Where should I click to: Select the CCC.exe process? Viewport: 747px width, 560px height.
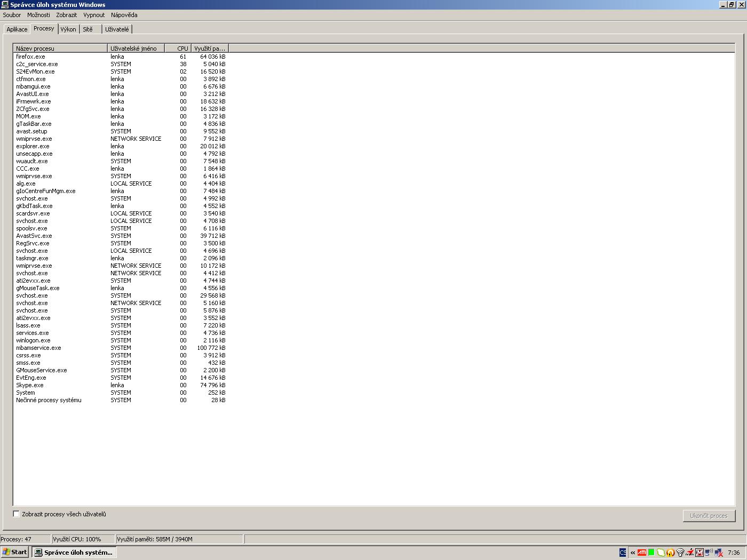coord(121,169)
